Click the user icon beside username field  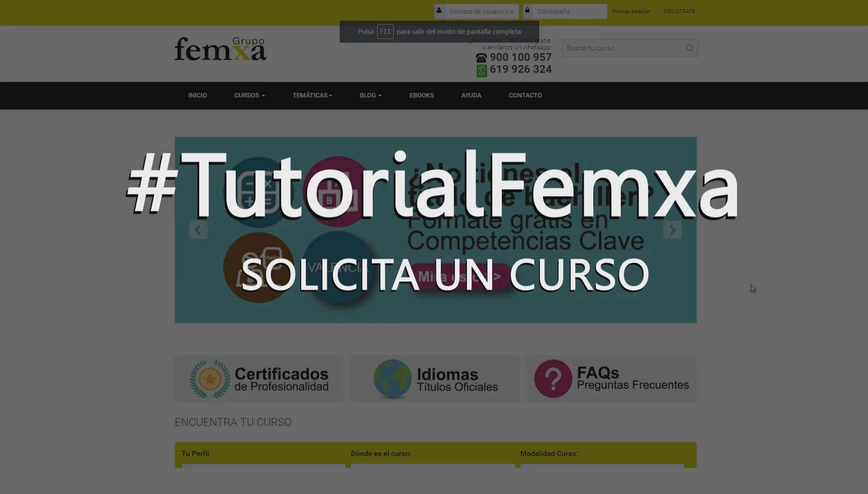(x=439, y=11)
